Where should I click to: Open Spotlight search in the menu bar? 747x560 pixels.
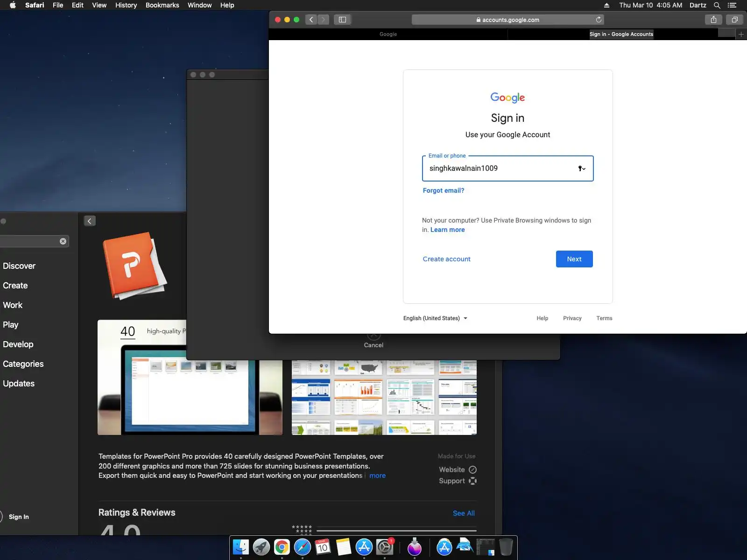(x=717, y=5)
